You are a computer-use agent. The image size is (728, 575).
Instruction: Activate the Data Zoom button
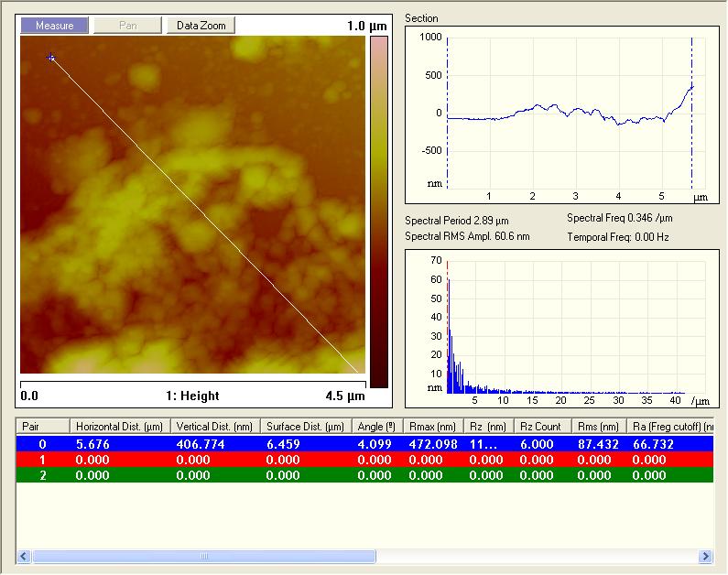click(201, 26)
